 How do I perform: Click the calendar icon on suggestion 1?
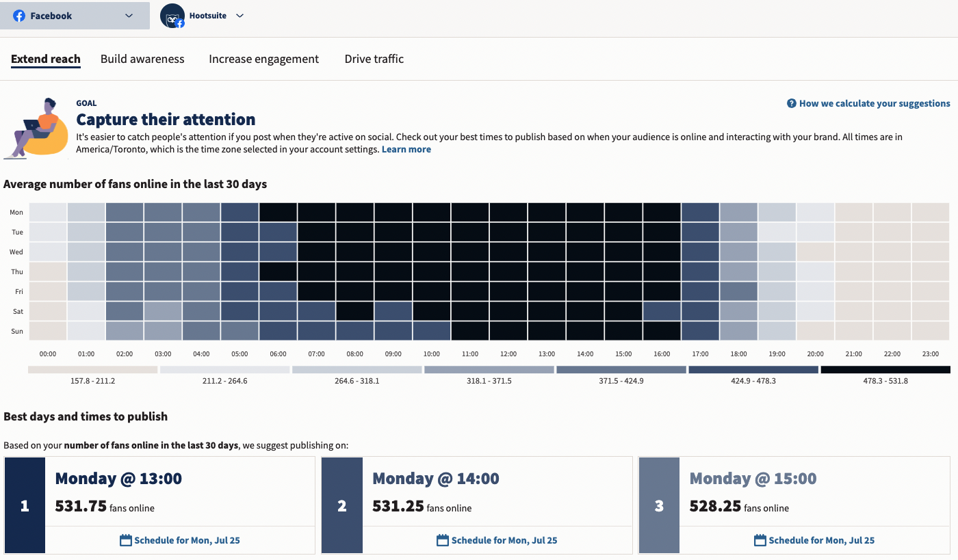click(x=126, y=539)
